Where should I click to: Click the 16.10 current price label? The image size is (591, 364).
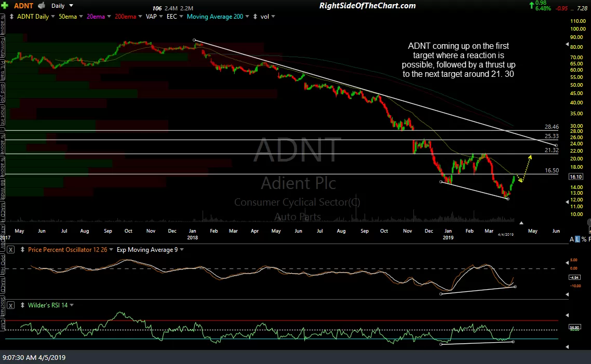click(575, 177)
